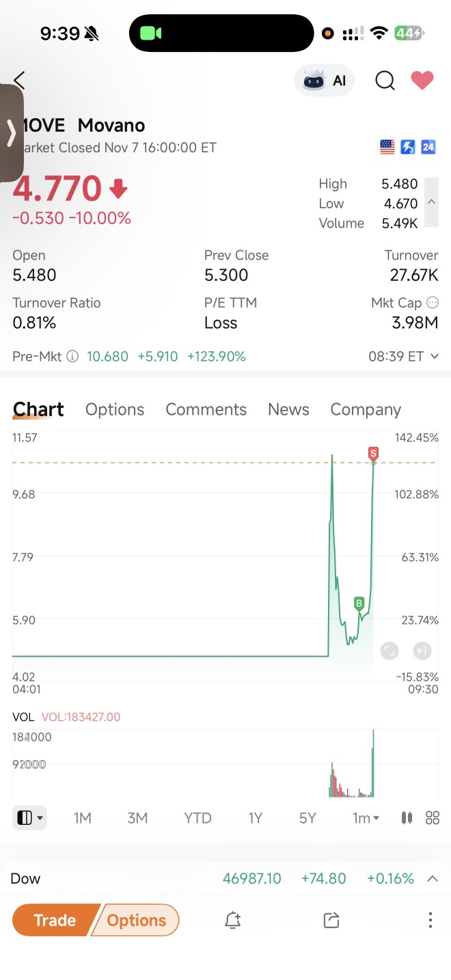This screenshot has width=451, height=980.
Task: Expand the Pre-Mkt time dropdown
Action: point(435,356)
